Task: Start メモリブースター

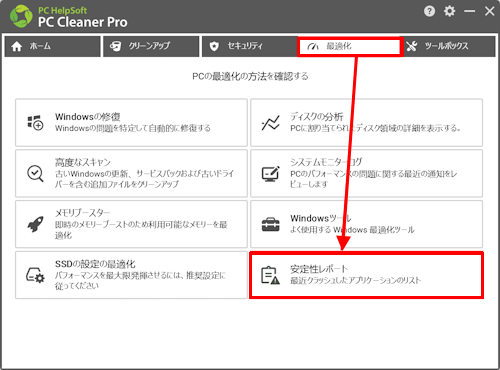Action: point(131,224)
